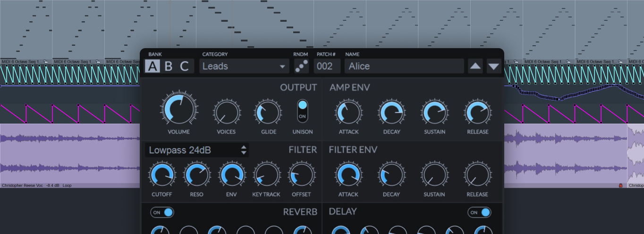The height and width of the screenshot is (234, 644).
Task: Click the Amp Env Attack knob
Action: click(x=349, y=112)
